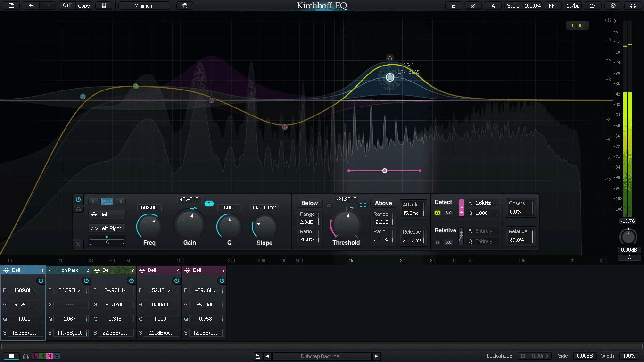Open the 117bit precision dropdown
644x362 pixels.
pos(573,6)
